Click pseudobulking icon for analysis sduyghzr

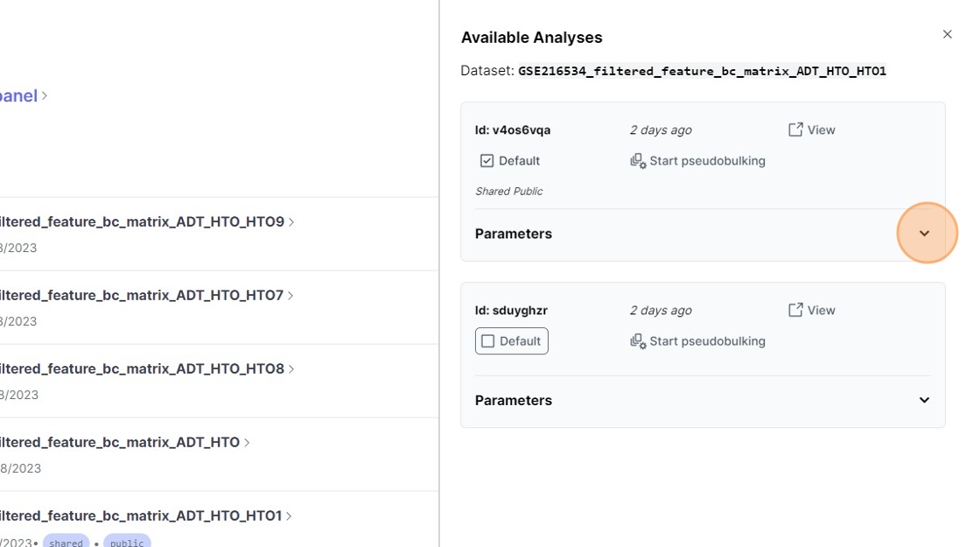click(x=638, y=341)
